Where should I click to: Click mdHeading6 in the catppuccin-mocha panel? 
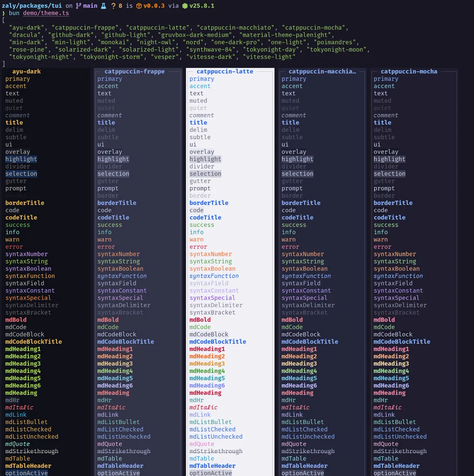point(391,386)
